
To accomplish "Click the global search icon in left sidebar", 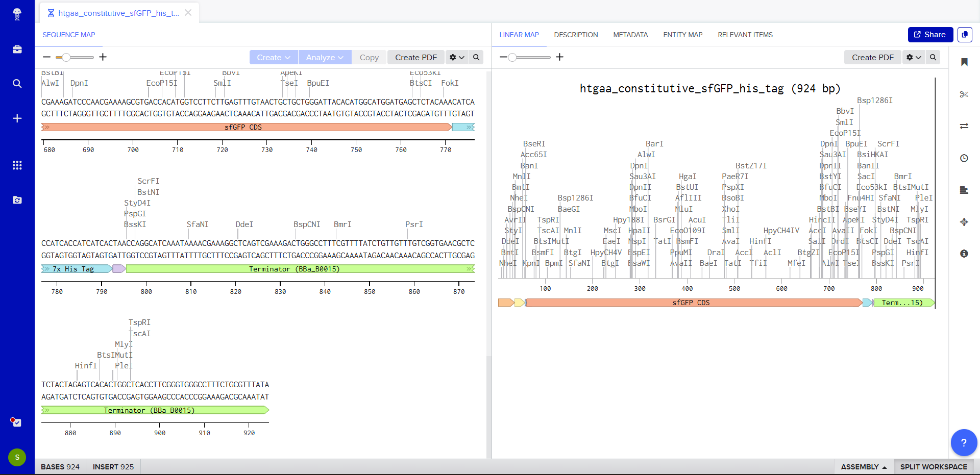I will (17, 84).
